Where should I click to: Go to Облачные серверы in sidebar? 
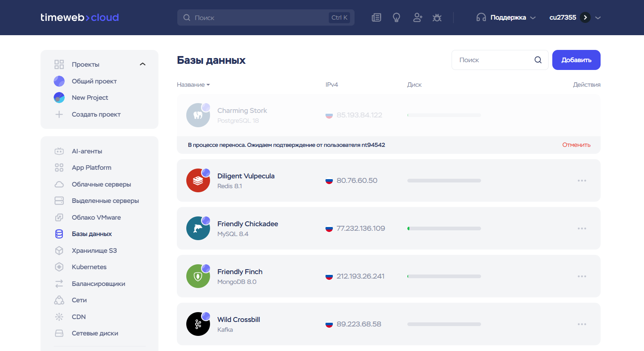pyautogui.click(x=101, y=184)
